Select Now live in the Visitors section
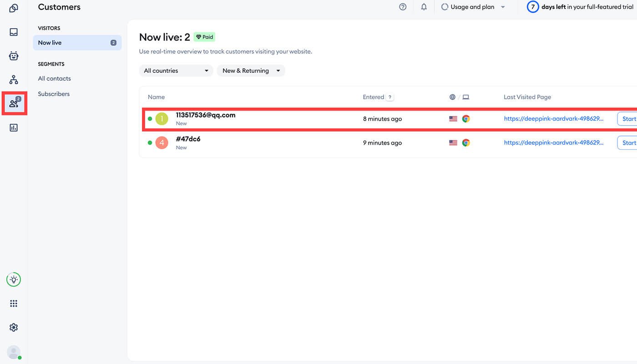637x364 pixels. click(x=77, y=43)
